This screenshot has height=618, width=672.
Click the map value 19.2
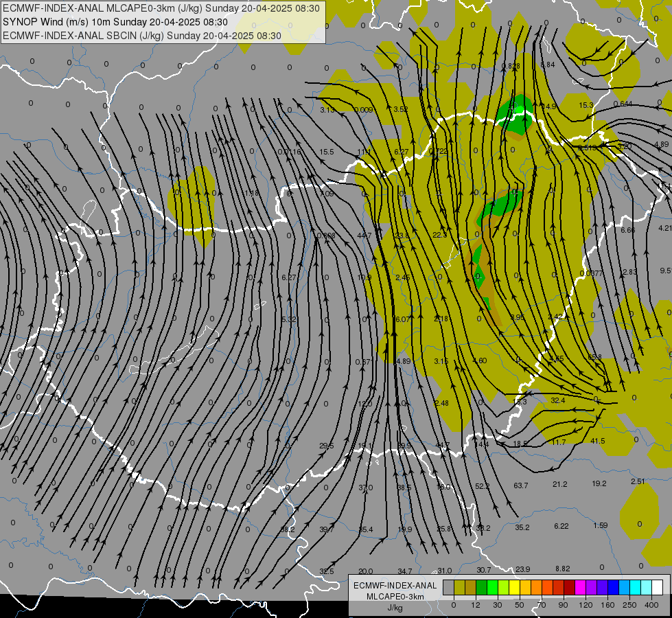tap(599, 483)
